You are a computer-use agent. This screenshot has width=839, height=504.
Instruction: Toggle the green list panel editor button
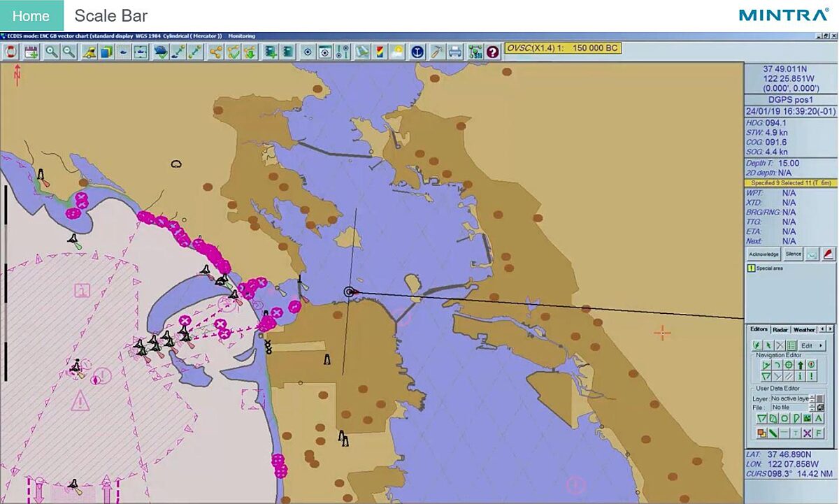click(x=791, y=345)
